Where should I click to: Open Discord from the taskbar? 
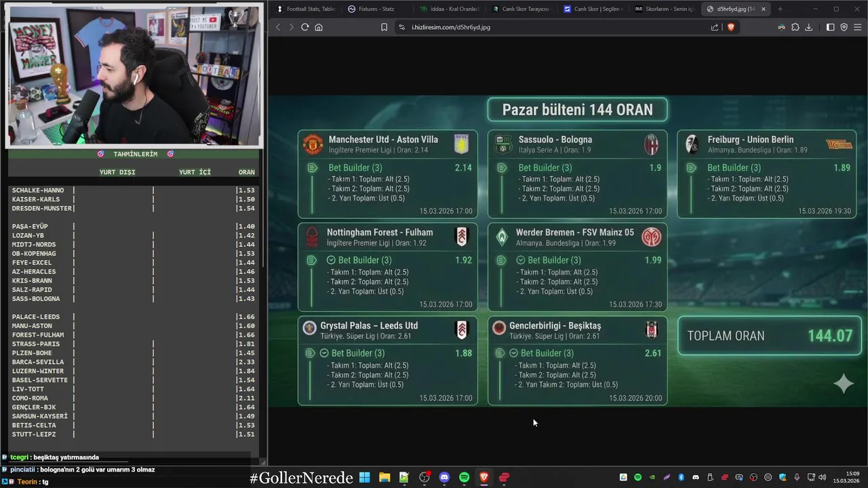444,477
